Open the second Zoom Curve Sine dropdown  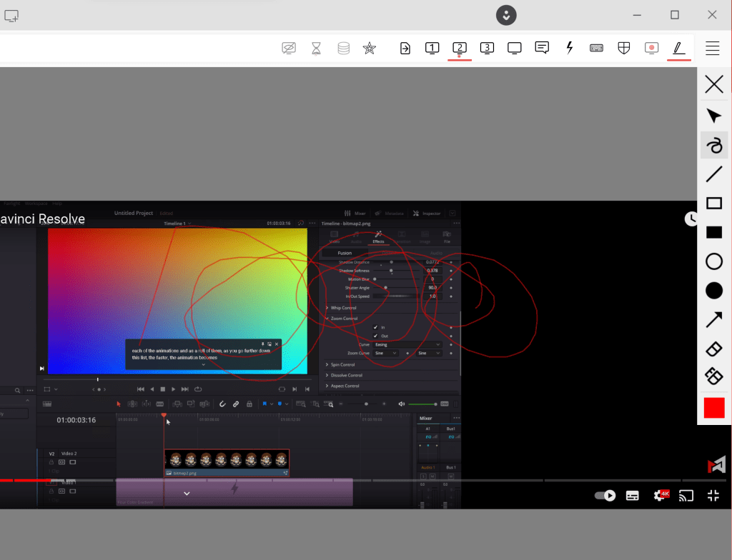(x=429, y=354)
